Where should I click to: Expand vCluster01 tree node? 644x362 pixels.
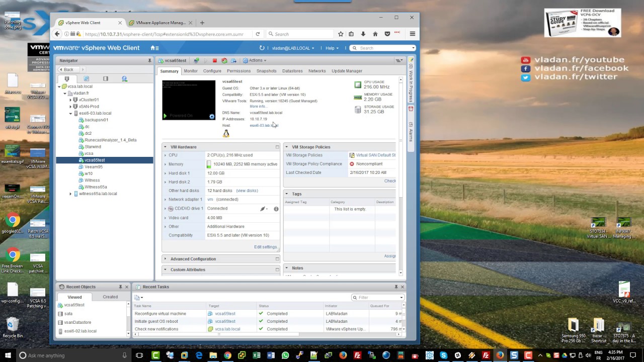(70, 100)
